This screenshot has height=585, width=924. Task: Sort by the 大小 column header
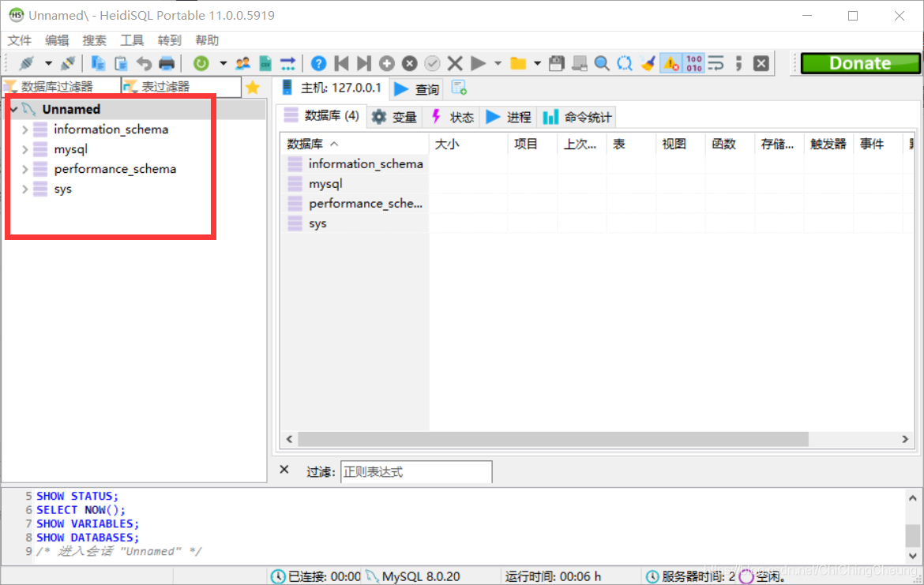pos(468,144)
